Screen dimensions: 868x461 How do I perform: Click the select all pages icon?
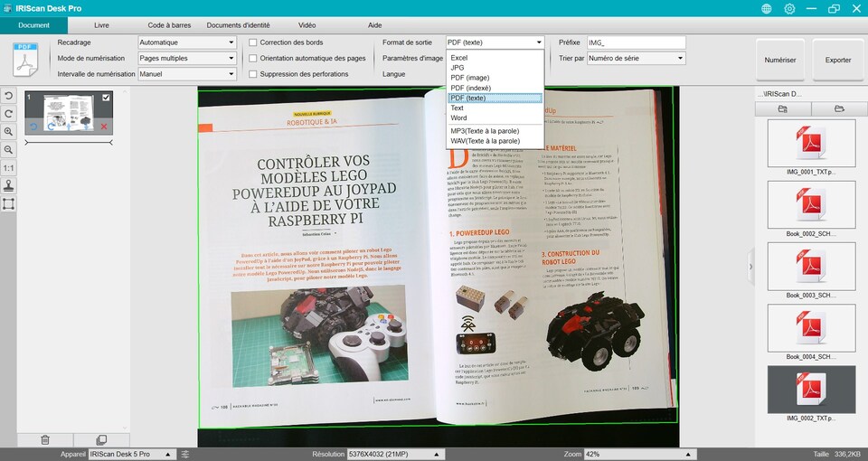pos(101,440)
